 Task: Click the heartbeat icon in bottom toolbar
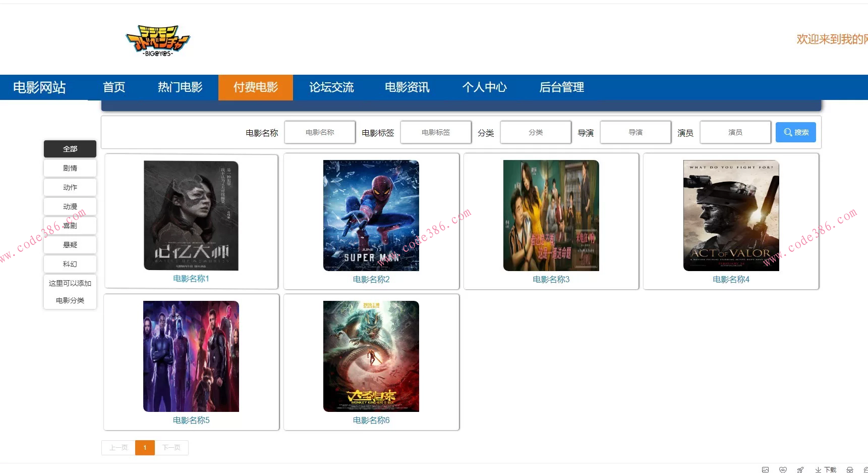point(783,469)
